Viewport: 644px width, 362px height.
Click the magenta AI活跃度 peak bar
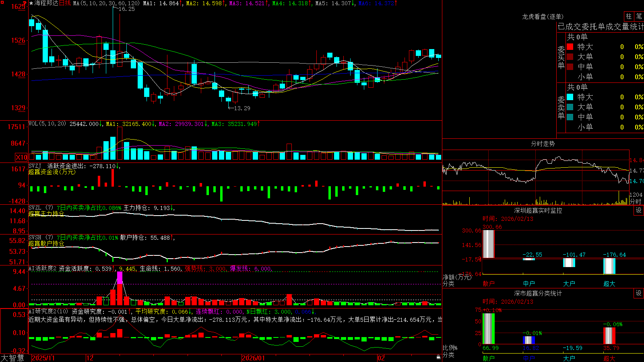(120, 278)
